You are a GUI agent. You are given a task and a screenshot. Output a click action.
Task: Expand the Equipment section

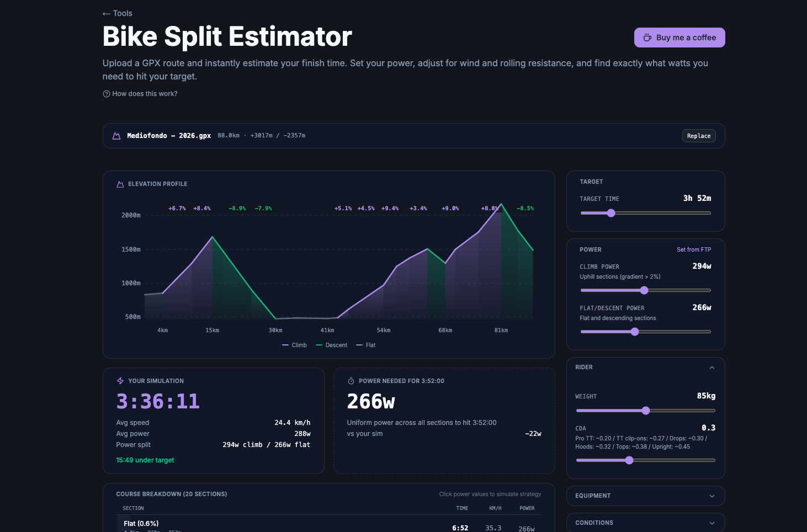pyautogui.click(x=712, y=496)
